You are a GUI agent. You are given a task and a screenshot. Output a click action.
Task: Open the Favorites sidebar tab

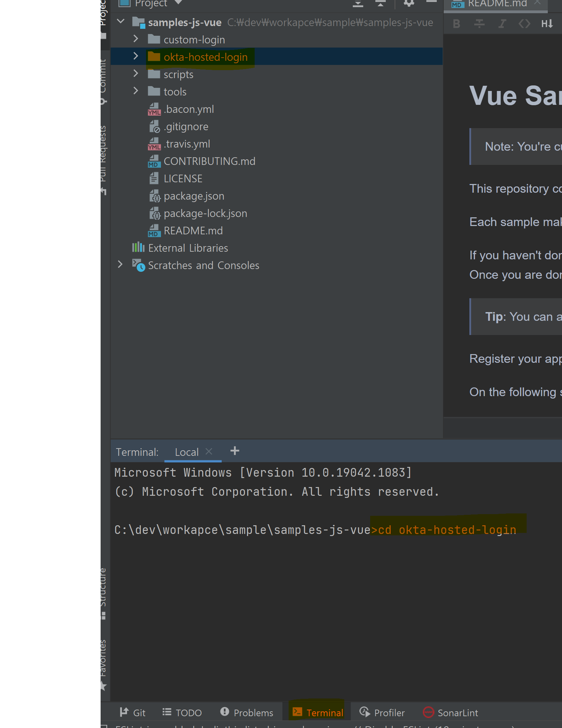click(x=103, y=665)
